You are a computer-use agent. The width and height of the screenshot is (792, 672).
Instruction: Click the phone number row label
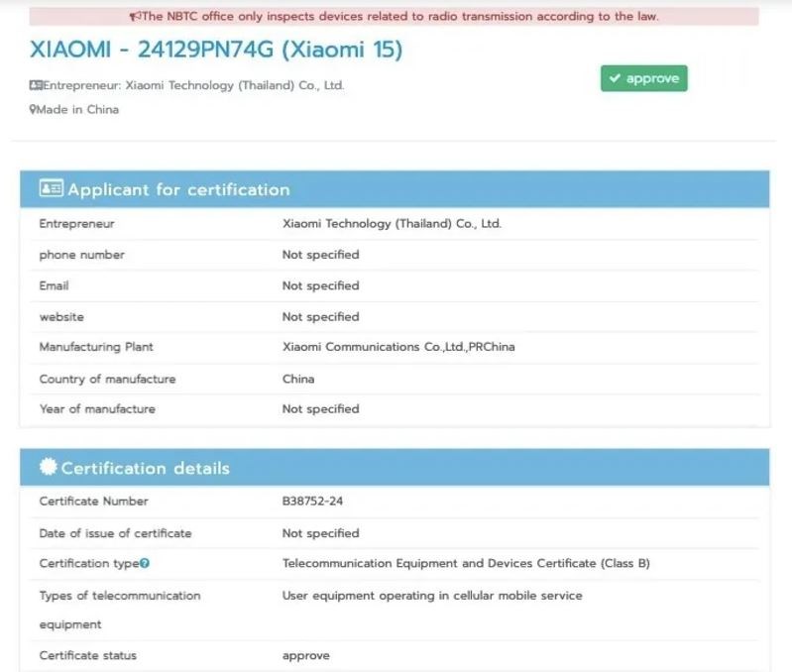pos(82,255)
